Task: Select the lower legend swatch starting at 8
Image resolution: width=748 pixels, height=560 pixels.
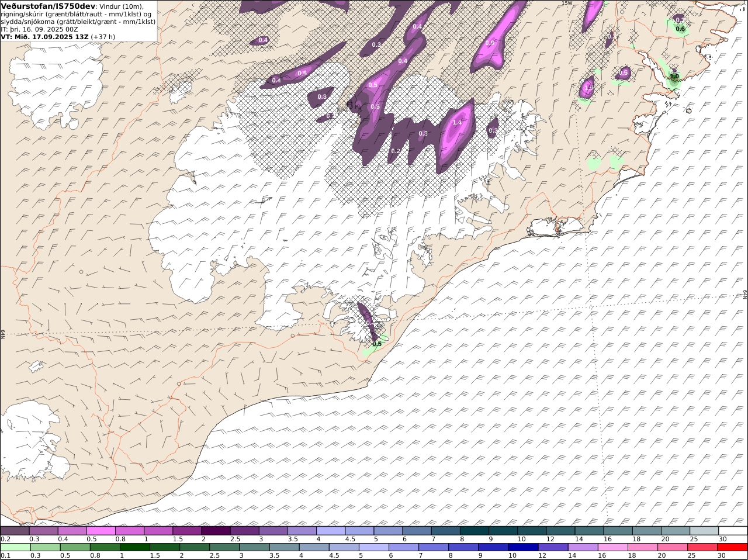Action: point(463,547)
